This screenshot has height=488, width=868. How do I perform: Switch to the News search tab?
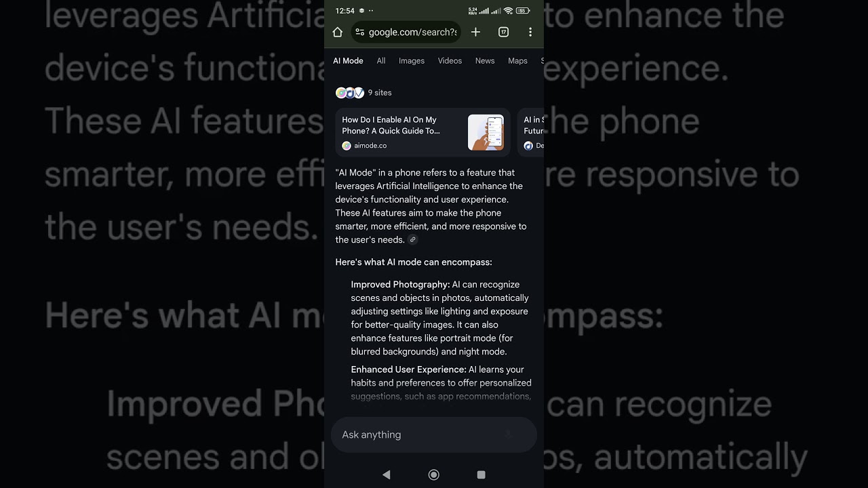485,60
